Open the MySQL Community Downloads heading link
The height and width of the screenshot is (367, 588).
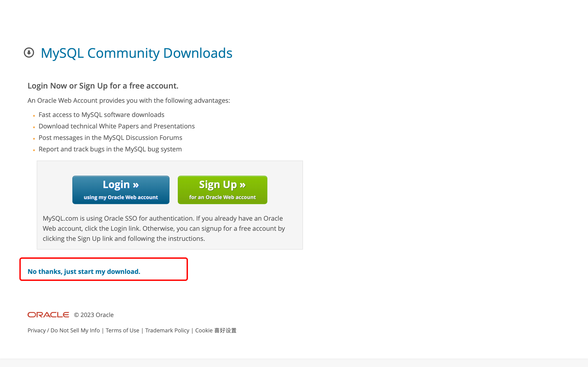137,53
